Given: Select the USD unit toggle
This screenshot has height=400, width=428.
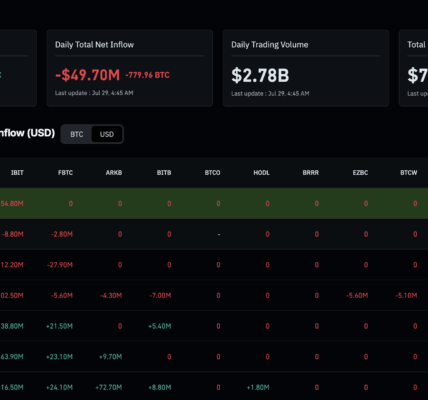Looking at the screenshot, I should click(107, 134).
